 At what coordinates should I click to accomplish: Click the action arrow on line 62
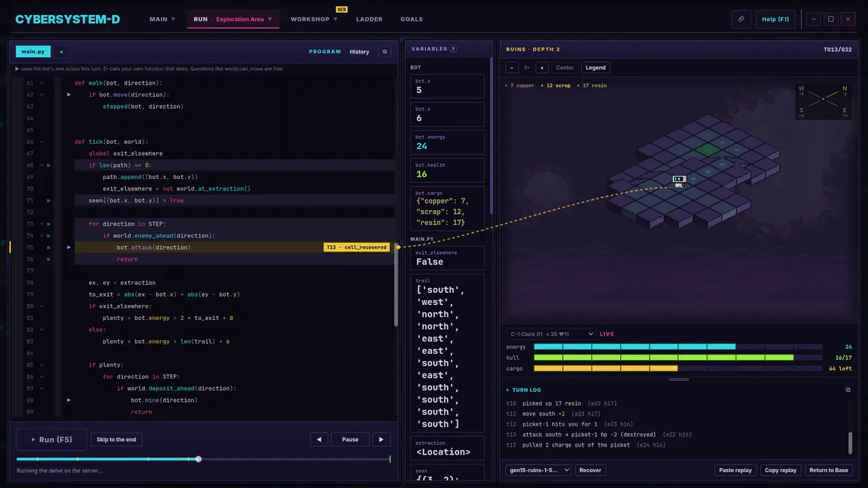68,95
